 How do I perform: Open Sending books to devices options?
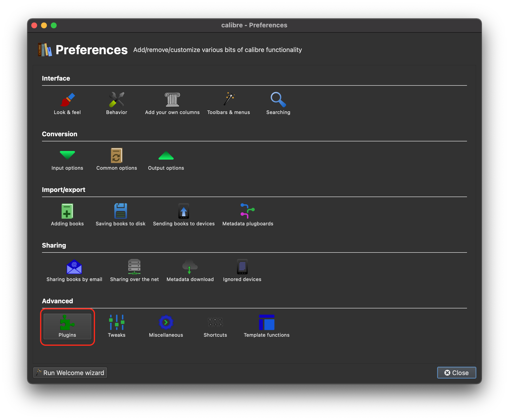tap(183, 214)
